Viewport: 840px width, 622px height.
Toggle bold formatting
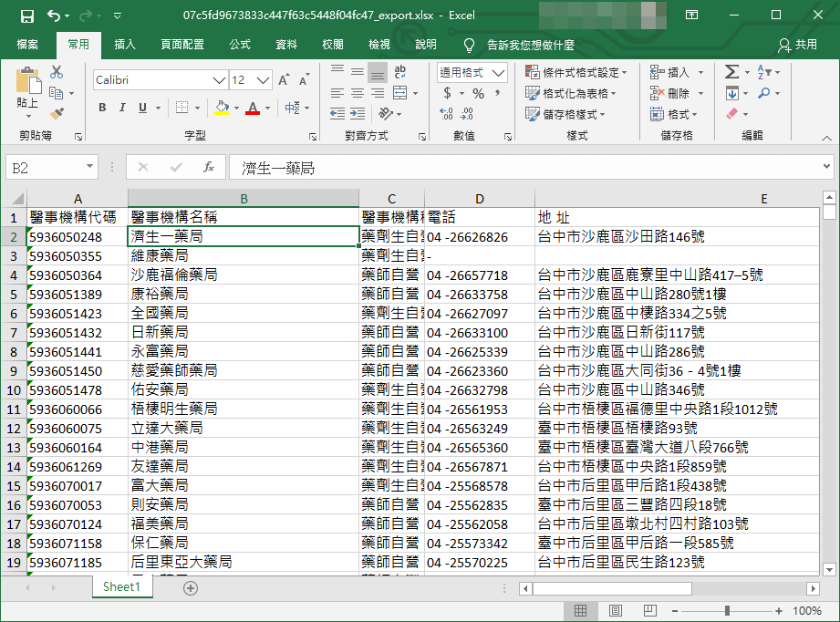[x=102, y=108]
